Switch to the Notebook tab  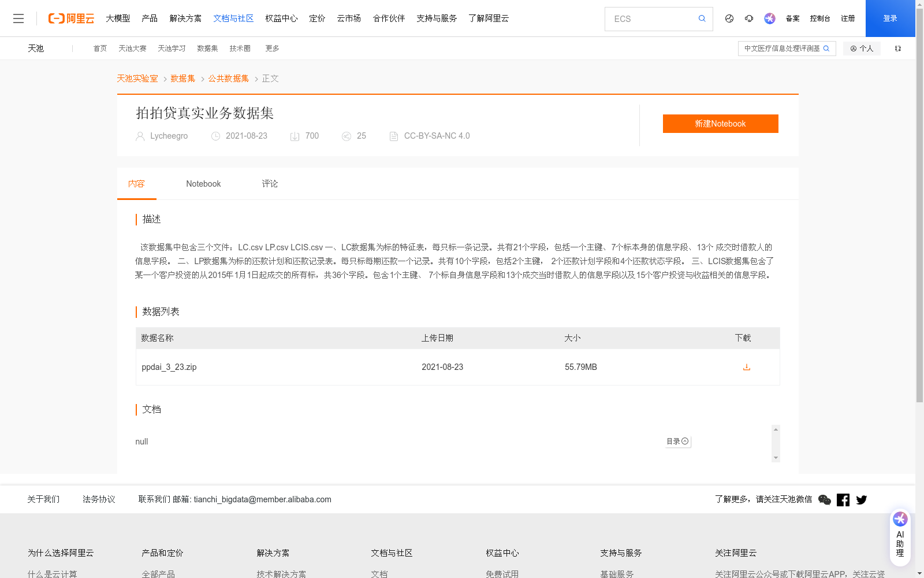pyautogui.click(x=203, y=184)
